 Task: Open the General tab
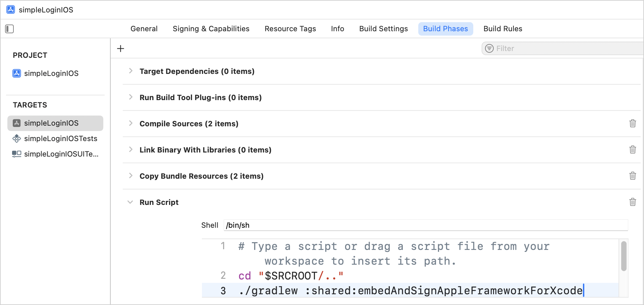pyautogui.click(x=144, y=29)
